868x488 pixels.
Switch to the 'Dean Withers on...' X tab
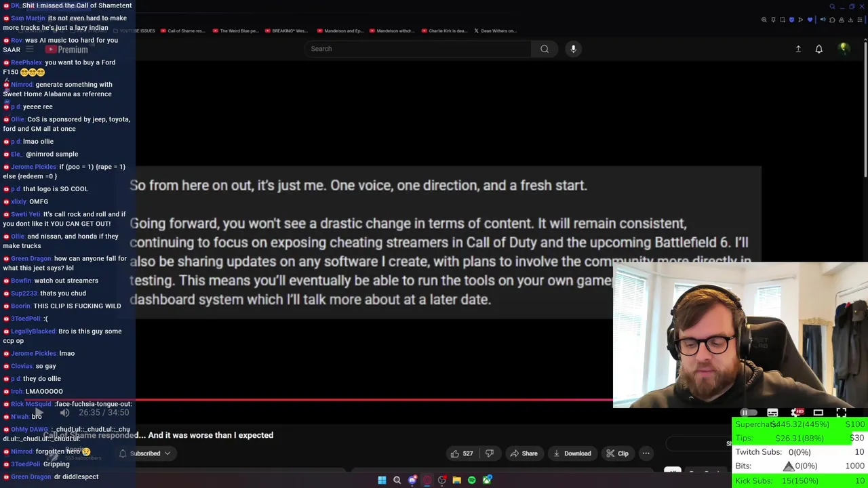[x=495, y=30]
